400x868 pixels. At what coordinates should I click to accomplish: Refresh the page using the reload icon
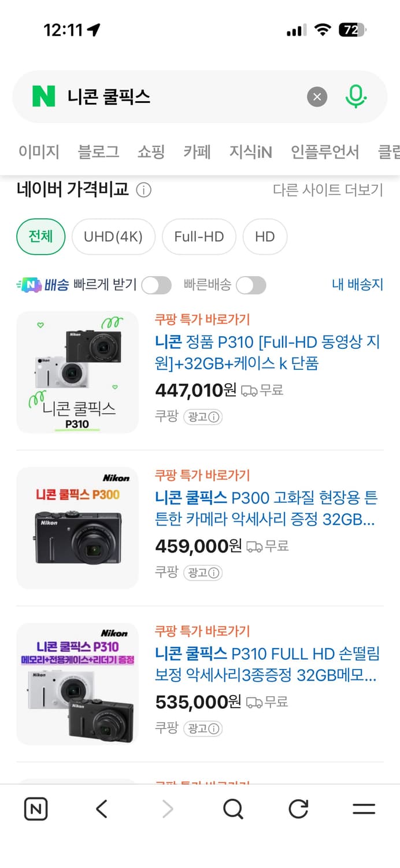click(x=298, y=808)
